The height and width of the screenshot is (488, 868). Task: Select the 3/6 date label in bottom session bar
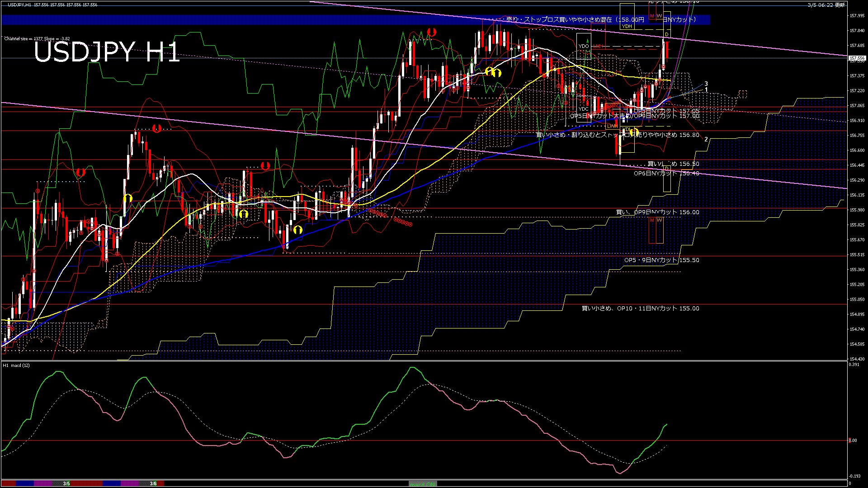(x=153, y=483)
